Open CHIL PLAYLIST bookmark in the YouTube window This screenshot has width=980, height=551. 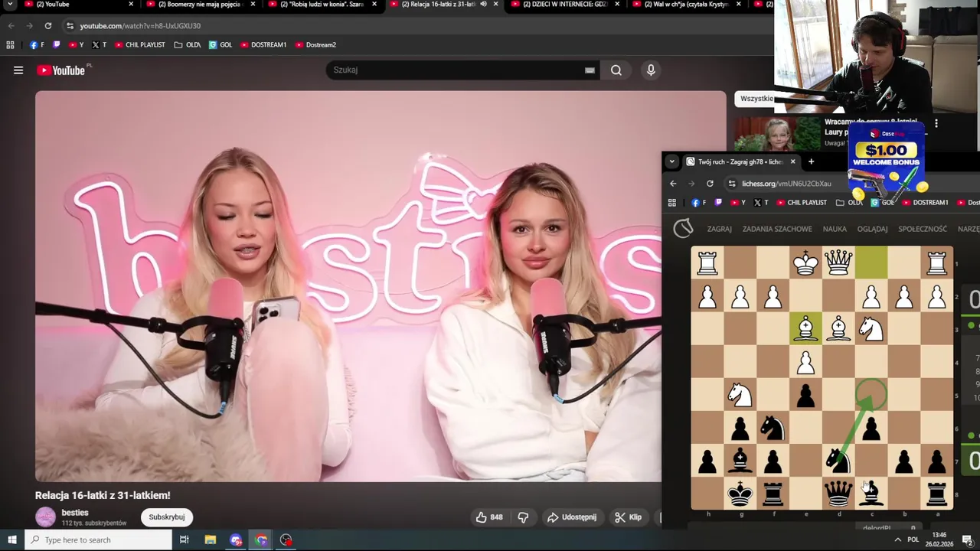(140, 45)
